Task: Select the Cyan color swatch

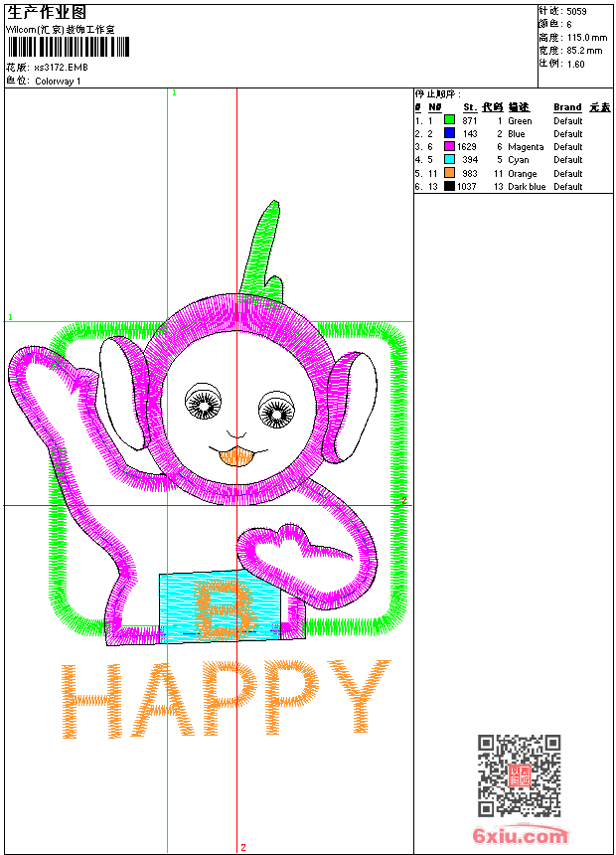Action: 449,159
